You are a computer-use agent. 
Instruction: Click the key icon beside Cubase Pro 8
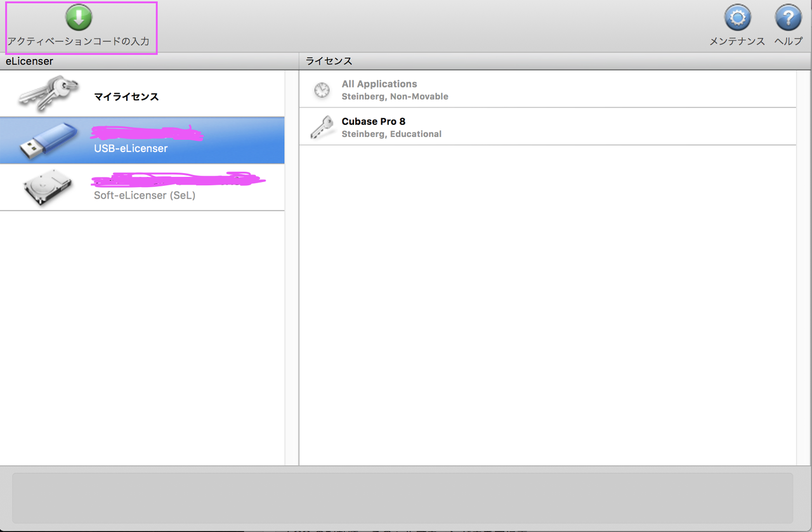click(322, 127)
